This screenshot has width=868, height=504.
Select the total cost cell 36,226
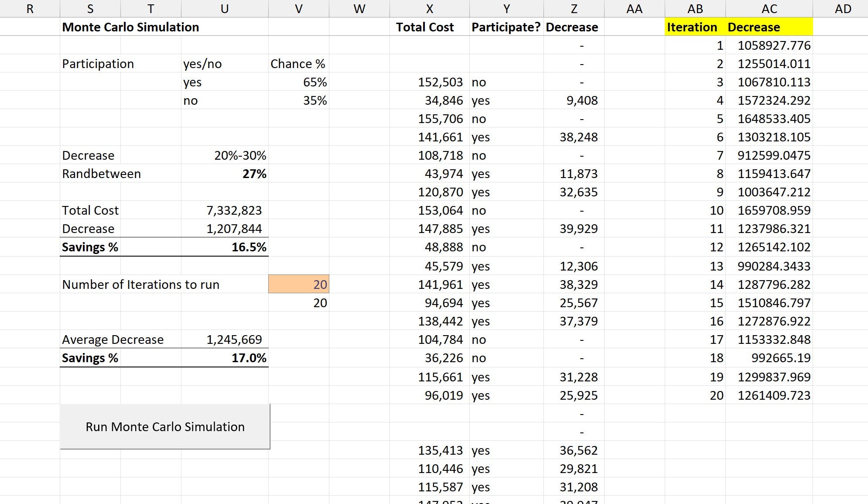coord(430,358)
